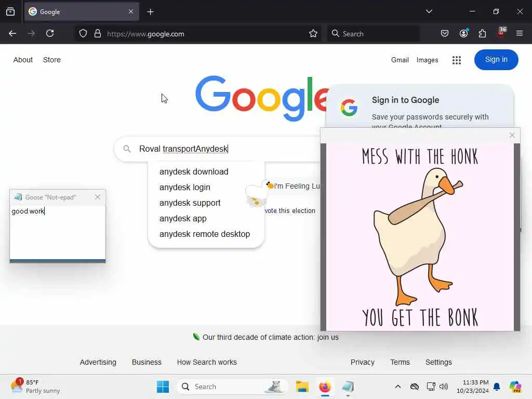The width and height of the screenshot is (532, 399).
Task: Minimize the Firefox window
Action: [472, 11]
